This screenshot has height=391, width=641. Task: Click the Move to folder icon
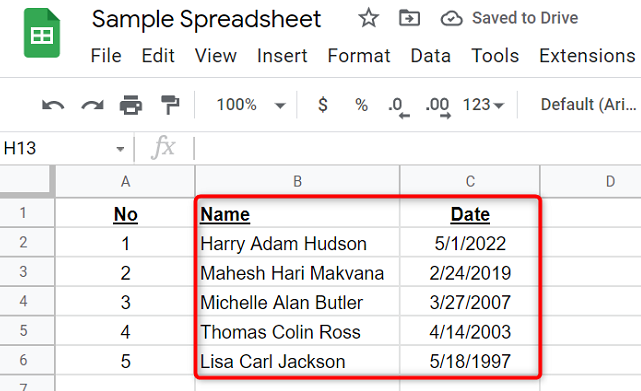click(409, 18)
